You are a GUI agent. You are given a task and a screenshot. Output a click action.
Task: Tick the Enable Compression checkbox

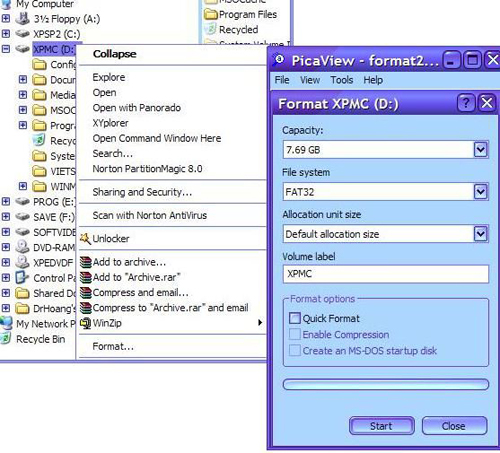coord(295,334)
